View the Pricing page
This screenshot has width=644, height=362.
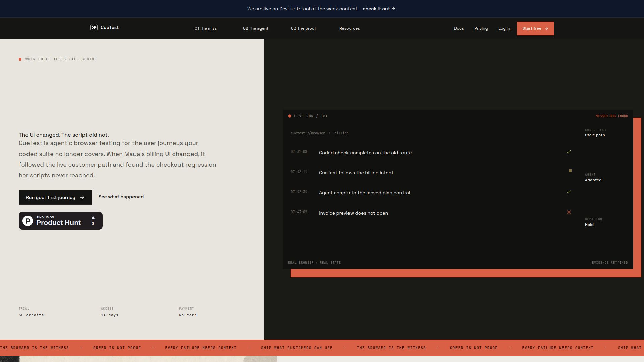point(481,28)
